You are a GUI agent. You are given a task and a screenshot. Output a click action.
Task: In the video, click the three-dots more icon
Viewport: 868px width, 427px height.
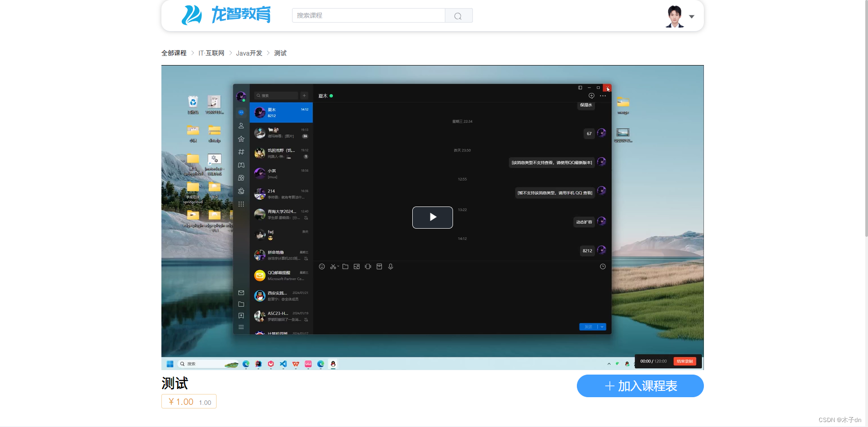point(603,96)
